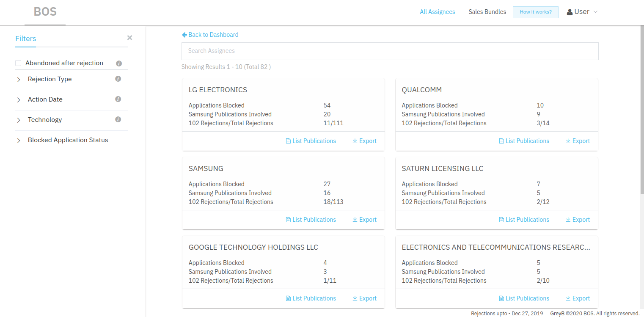Click QUALCOMM card title

point(422,90)
